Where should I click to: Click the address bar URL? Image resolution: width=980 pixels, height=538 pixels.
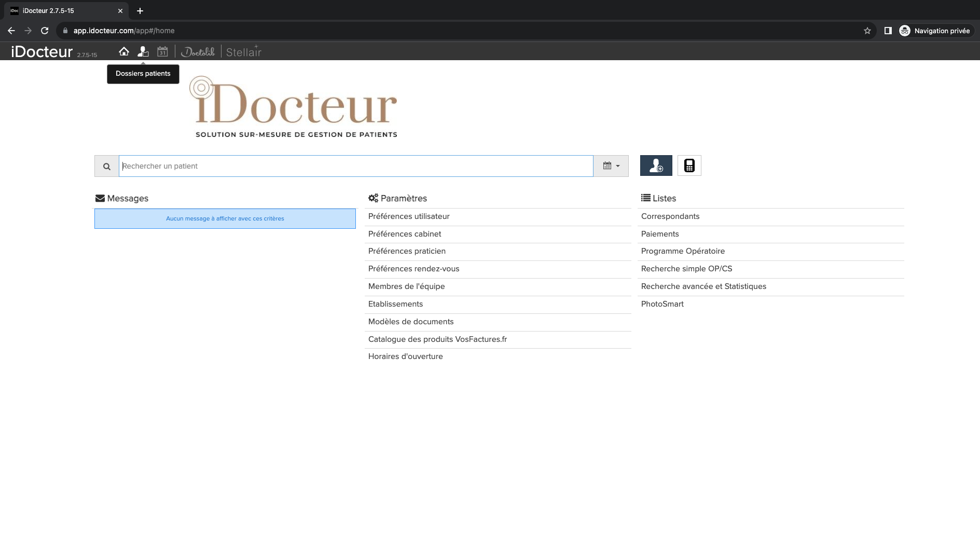pos(124,31)
